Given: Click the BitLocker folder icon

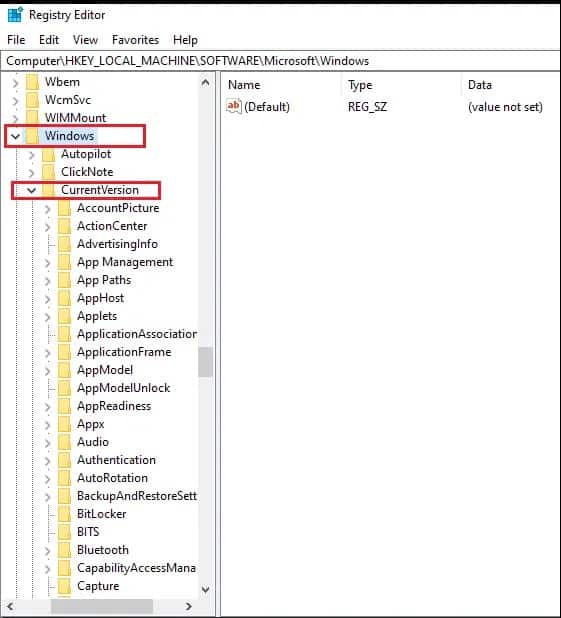Looking at the screenshot, I should (65, 514).
